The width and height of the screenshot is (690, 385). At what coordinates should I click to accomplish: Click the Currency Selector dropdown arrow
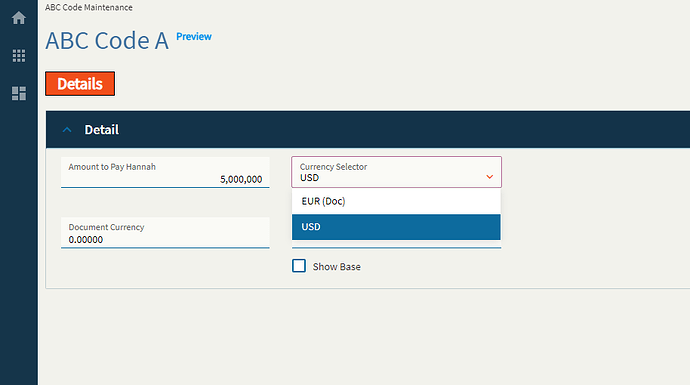[x=489, y=177]
